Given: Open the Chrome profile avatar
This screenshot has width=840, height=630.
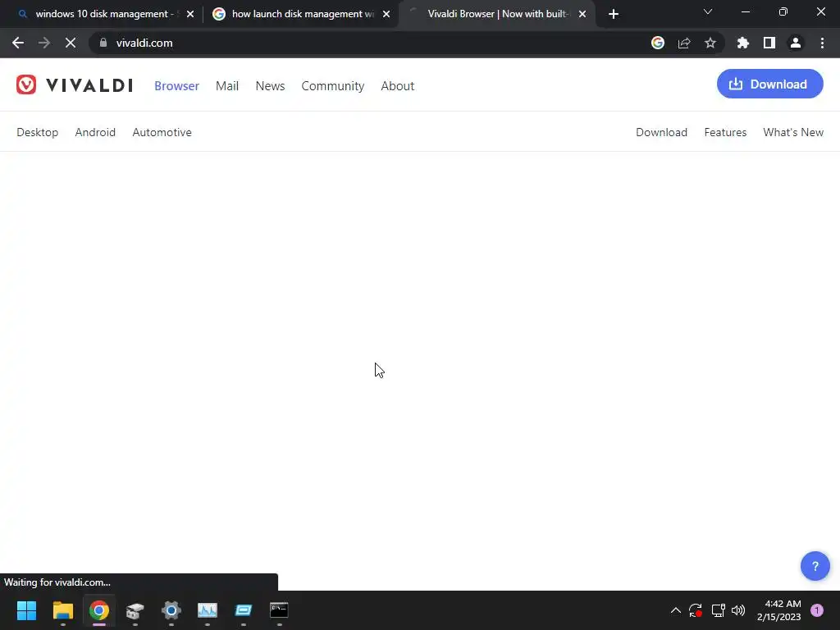Looking at the screenshot, I should pos(796,43).
